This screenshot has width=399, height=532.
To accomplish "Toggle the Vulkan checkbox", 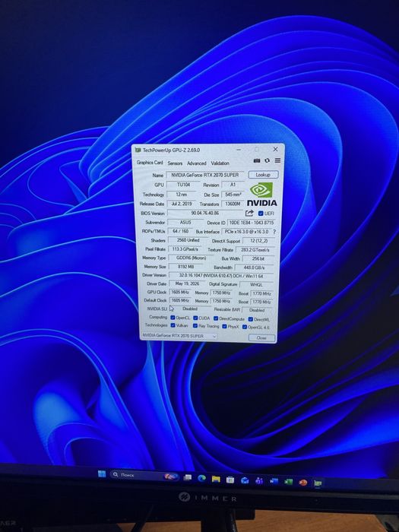I will (x=173, y=325).
